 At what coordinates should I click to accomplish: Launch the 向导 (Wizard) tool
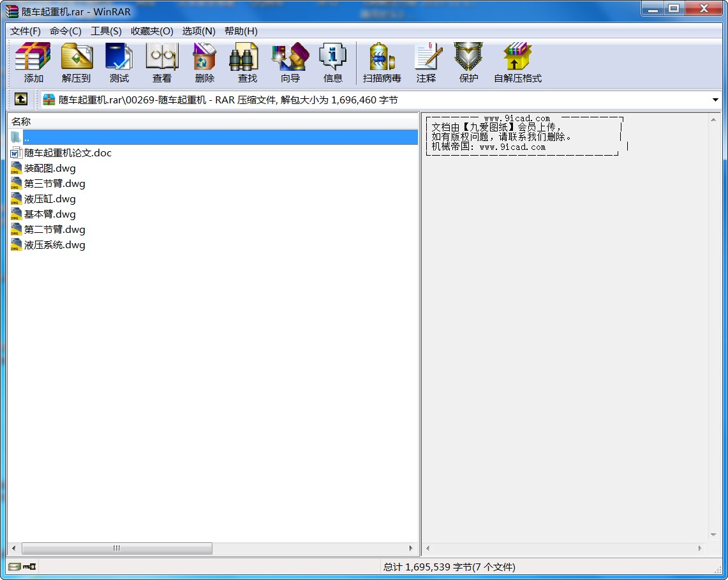(x=290, y=63)
